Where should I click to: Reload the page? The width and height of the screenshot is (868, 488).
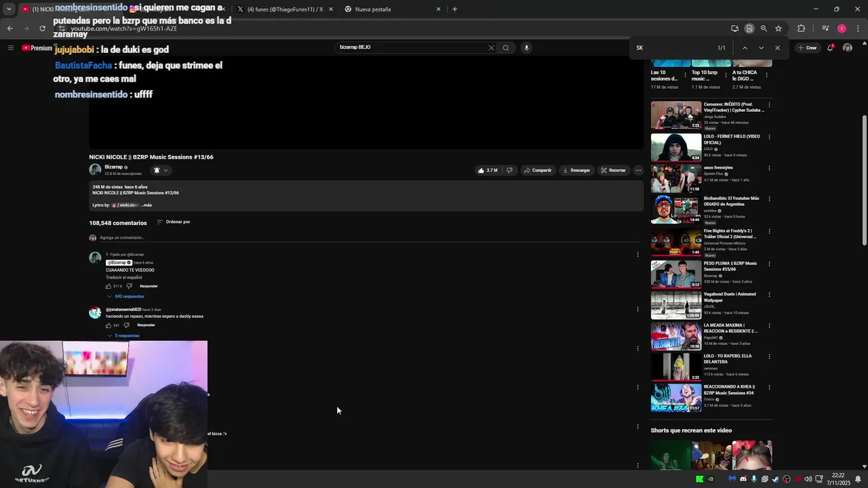point(42,28)
